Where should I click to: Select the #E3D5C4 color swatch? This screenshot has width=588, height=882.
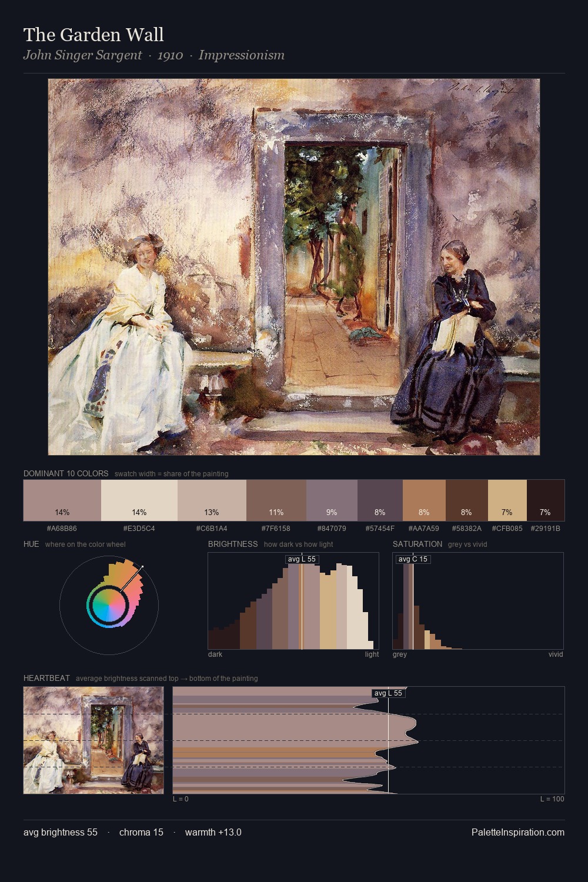pos(139,500)
